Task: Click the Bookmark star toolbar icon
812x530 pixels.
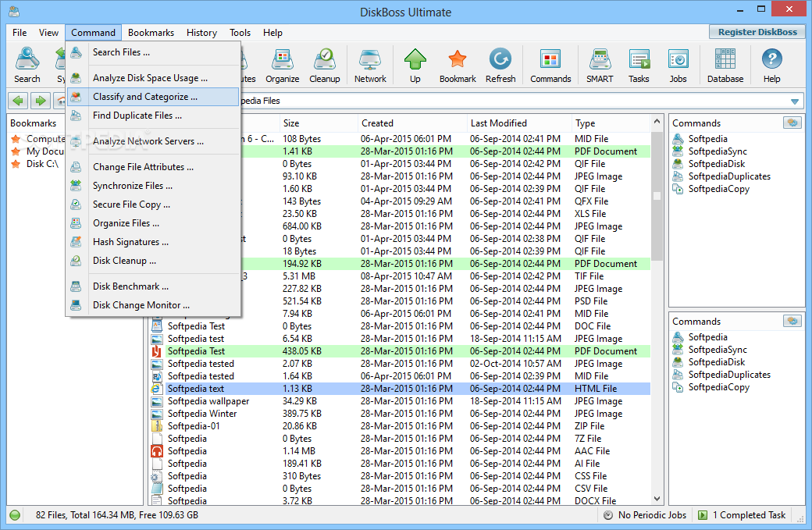Action: (x=458, y=65)
